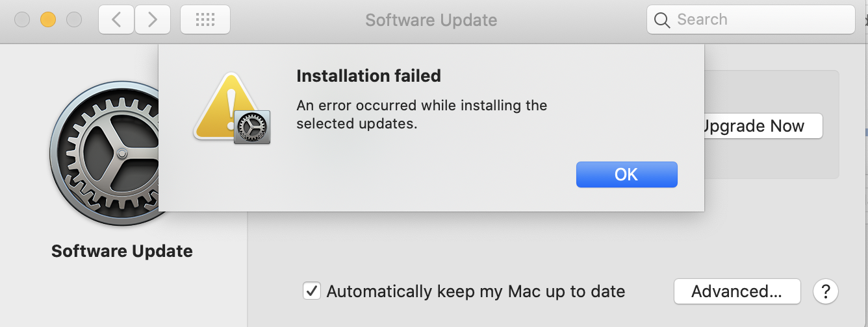Viewport: 868px width, 327px height.
Task: Go back using the left chevron
Action: (x=116, y=20)
